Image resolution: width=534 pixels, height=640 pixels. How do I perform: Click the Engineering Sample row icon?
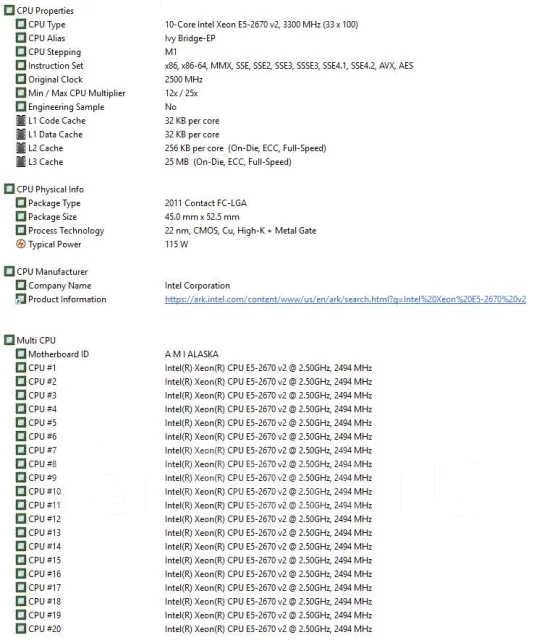(21, 107)
